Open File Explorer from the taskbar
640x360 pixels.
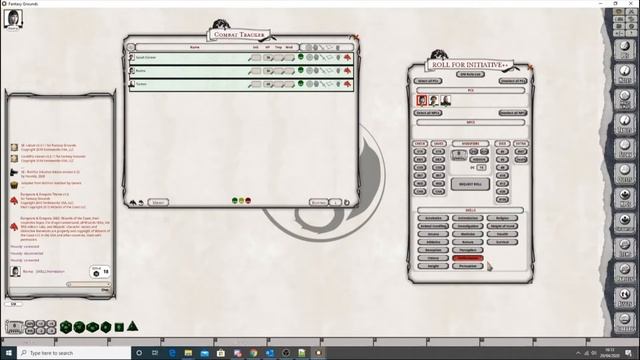coord(188,353)
